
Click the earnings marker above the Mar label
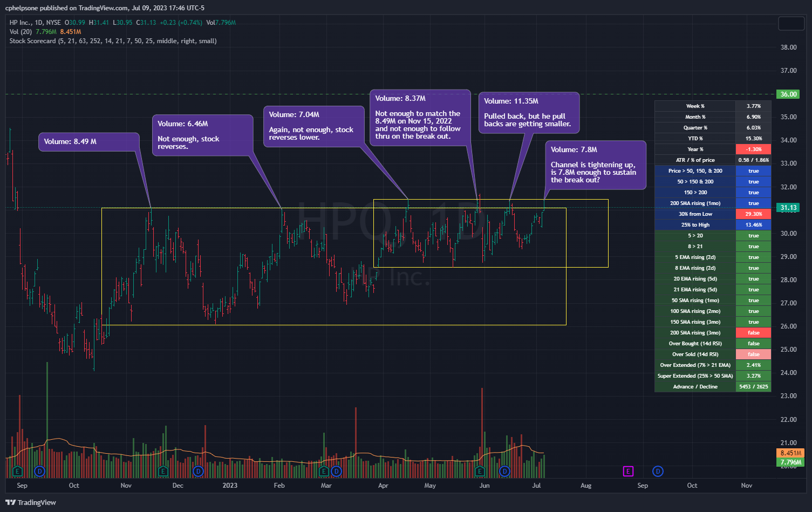(x=324, y=471)
